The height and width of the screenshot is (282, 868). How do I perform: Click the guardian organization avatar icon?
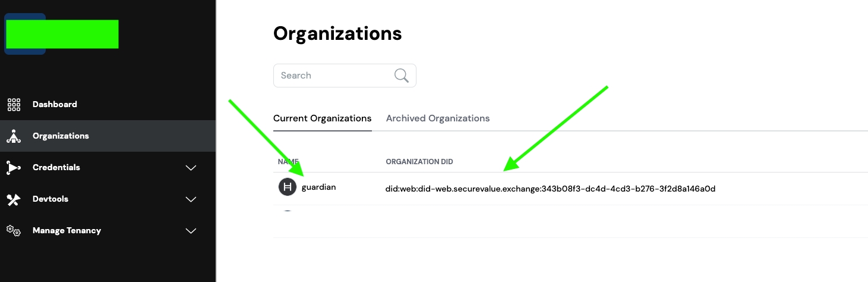pos(288,187)
